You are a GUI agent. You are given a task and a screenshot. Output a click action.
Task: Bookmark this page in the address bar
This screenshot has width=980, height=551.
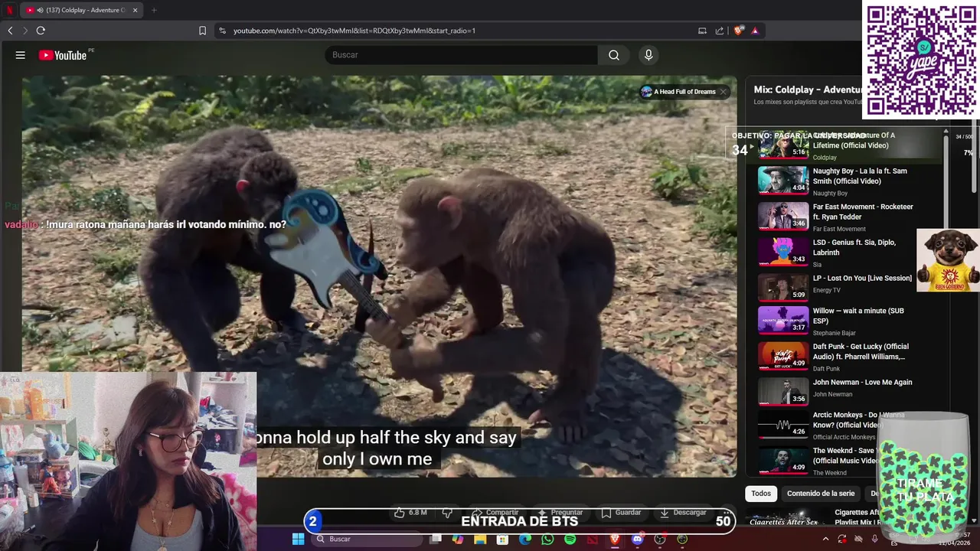202,31
